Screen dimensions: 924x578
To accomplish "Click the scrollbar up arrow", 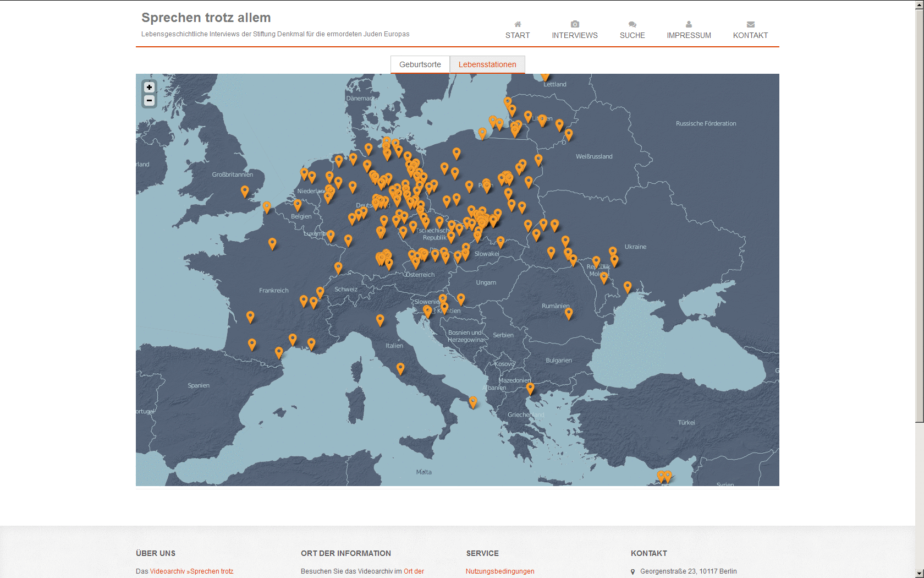I will [919, 4].
